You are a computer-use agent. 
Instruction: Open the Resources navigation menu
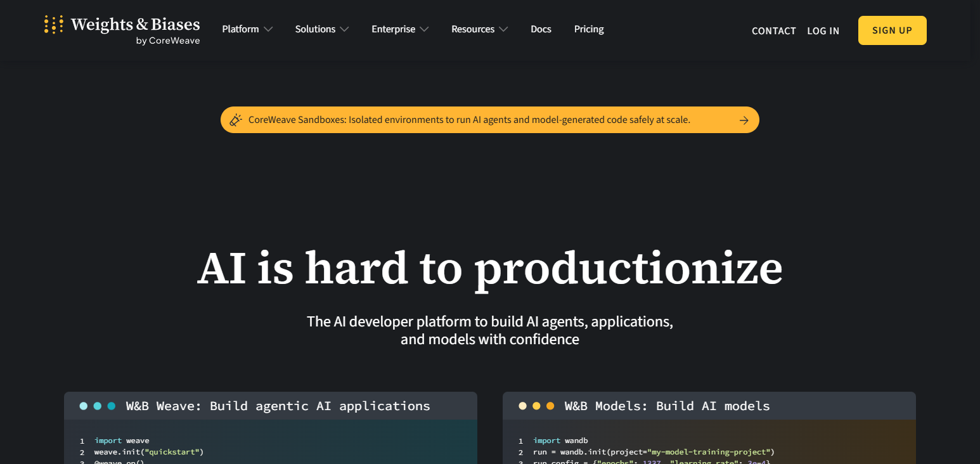click(480, 29)
